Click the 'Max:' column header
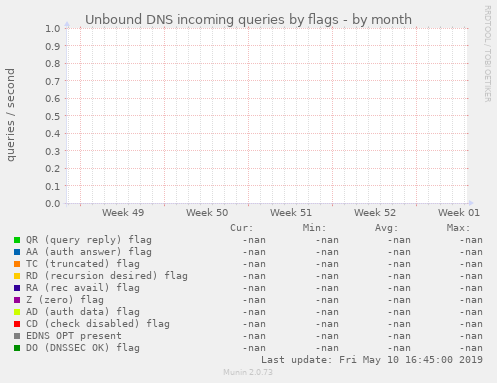The width and height of the screenshot is (497, 383). 458,228
